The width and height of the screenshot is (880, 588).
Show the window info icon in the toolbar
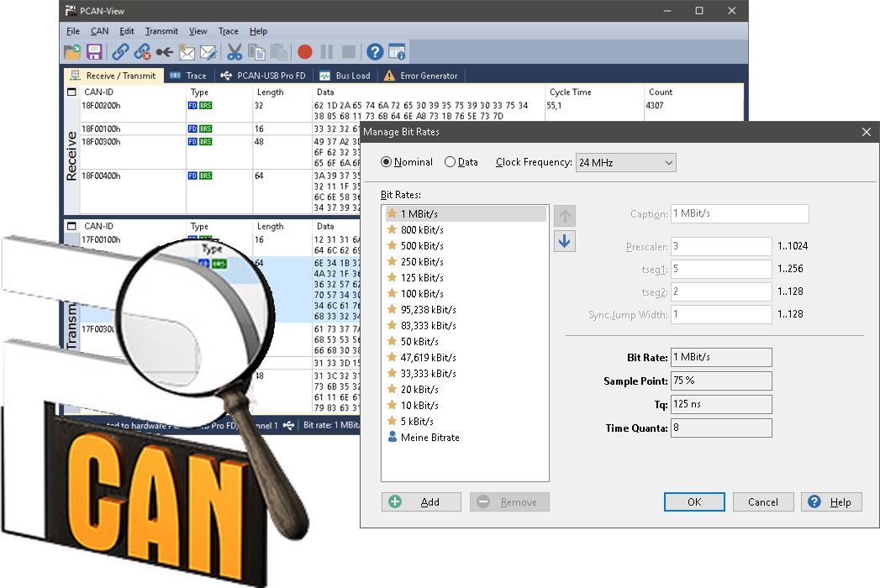pyautogui.click(x=397, y=52)
